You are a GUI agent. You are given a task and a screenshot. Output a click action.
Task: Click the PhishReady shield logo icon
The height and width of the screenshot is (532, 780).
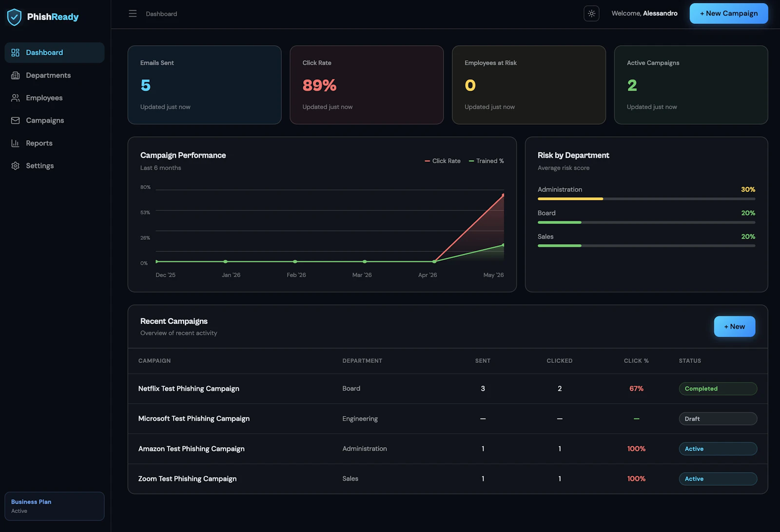pos(14,17)
